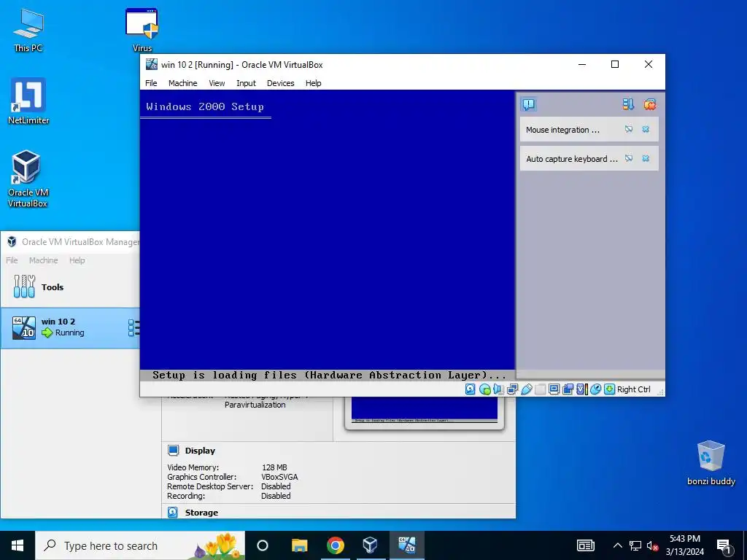Select Oracle VM VirtualBox desktop shortcut
Screen dimensions: 747x560
tap(27, 179)
